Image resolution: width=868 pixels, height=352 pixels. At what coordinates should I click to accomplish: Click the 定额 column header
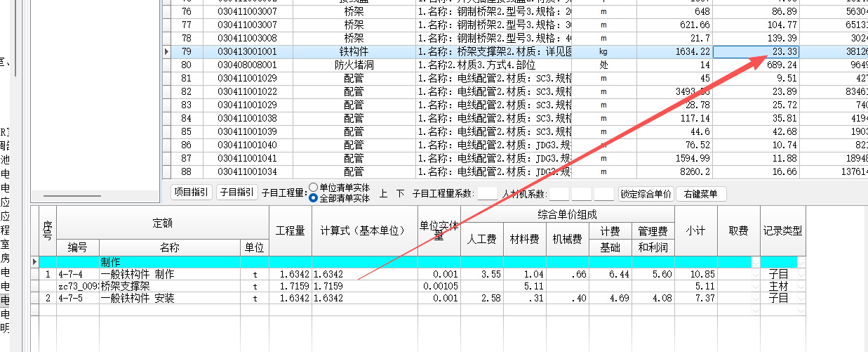(163, 223)
